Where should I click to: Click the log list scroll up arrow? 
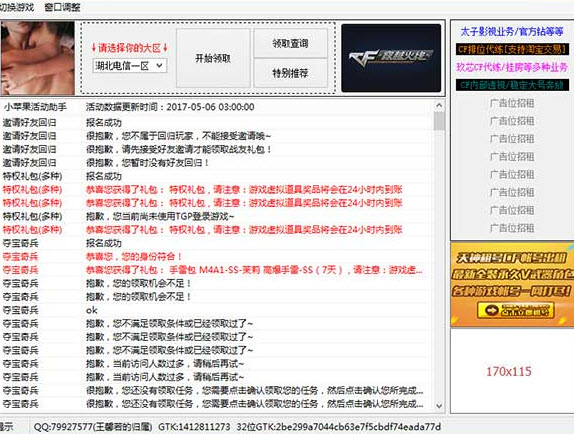[x=439, y=106]
